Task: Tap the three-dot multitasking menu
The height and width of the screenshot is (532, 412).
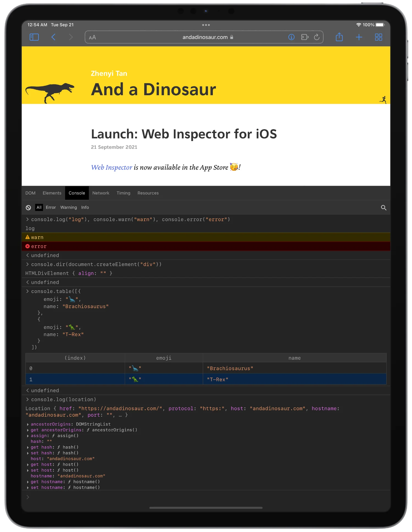Action: [206, 25]
